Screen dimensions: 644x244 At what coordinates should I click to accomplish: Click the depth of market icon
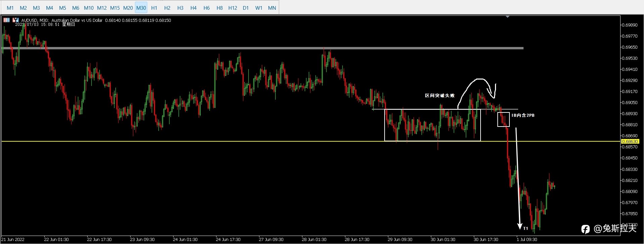click(15, 20)
